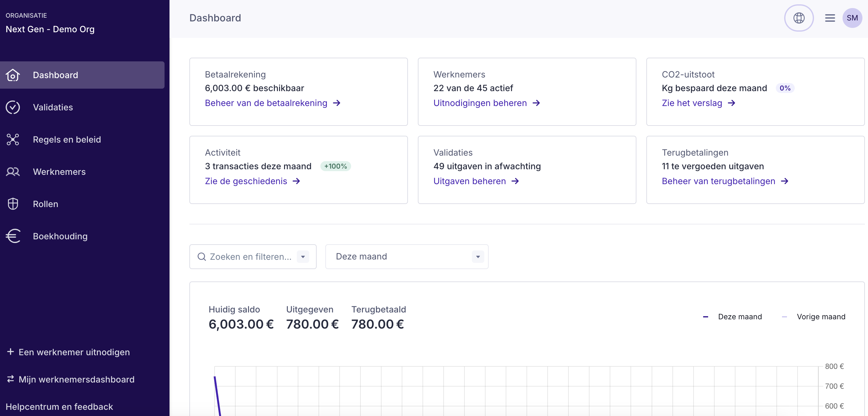Toggle the Vorige maand chart legend series

(820, 317)
